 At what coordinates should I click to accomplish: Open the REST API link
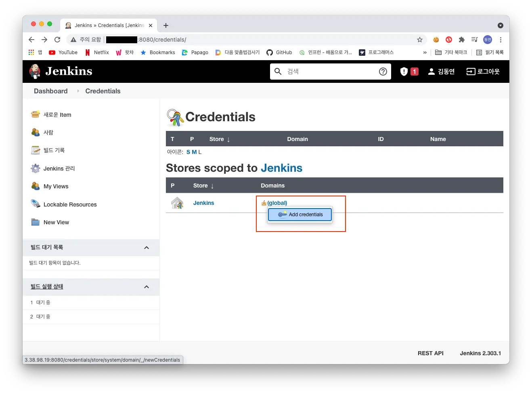[431, 353]
